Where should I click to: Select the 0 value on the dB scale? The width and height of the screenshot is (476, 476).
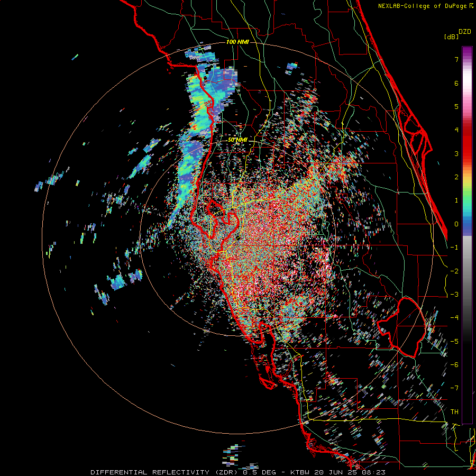coord(456,224)
